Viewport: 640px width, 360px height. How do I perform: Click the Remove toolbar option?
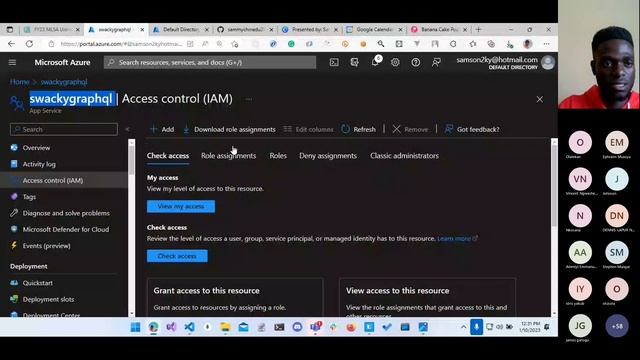pyautogui.click(x=410, y=129)
